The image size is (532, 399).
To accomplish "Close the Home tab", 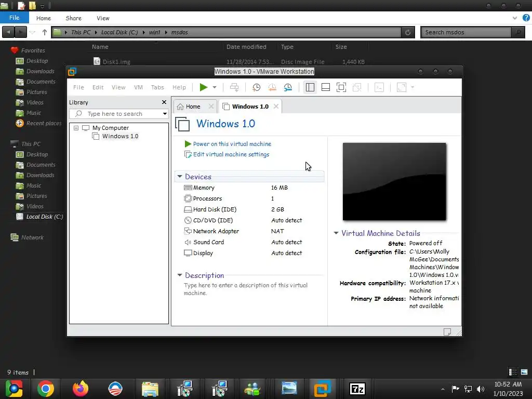I will pos(211,107).
